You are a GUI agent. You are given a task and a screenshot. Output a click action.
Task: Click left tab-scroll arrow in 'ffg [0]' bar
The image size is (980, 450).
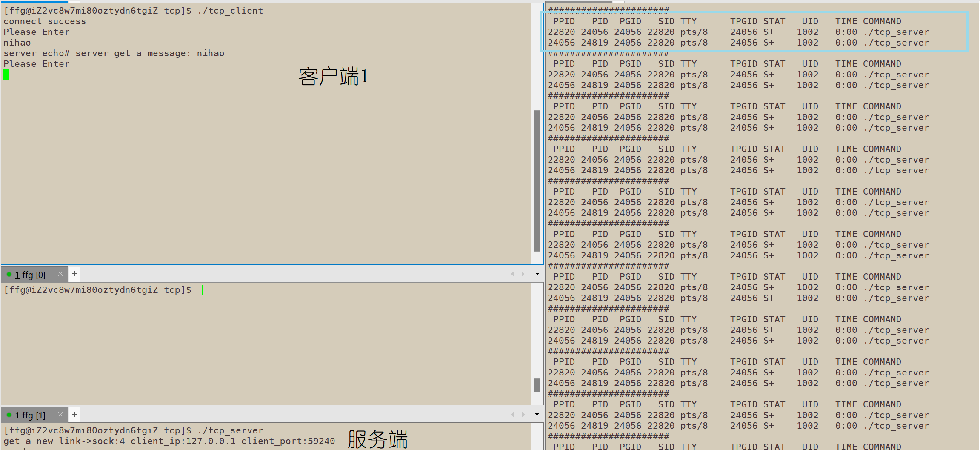tap(513, 274)
